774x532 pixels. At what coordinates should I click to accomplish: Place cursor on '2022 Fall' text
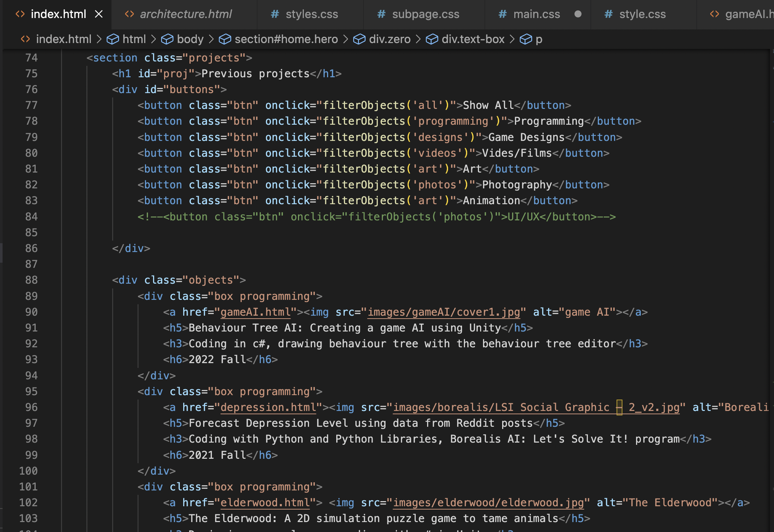217,359
